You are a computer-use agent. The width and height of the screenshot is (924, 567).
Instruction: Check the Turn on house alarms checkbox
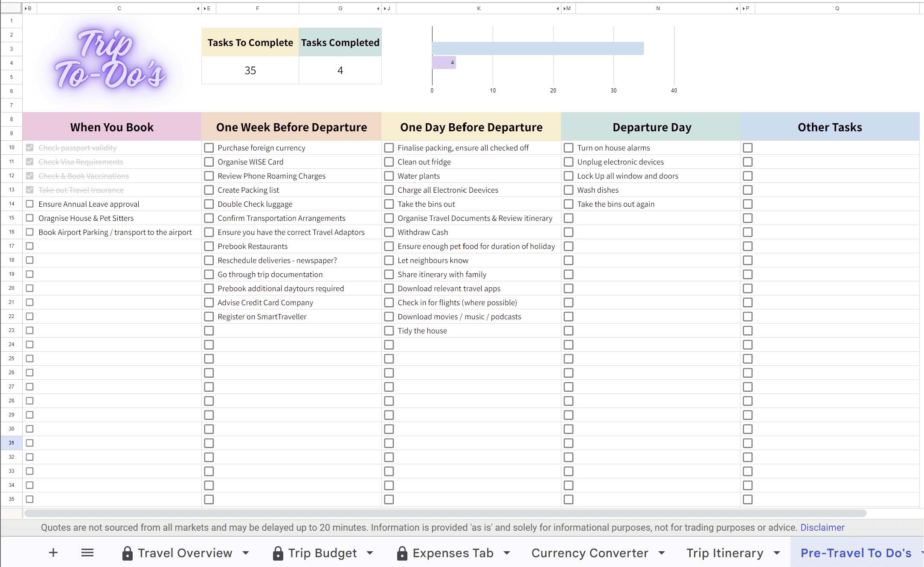click(568, 148)
